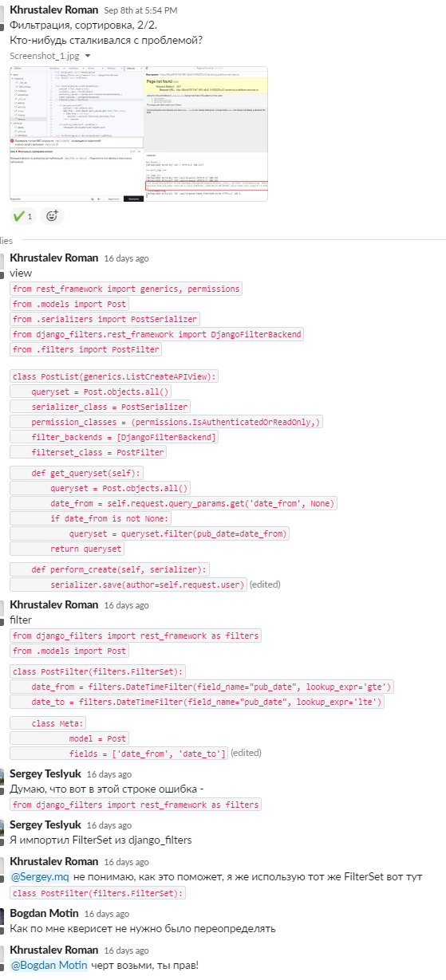Click the checkmark reaction with count 1
This screenshot has width=446, height=980.
(22, 215)
